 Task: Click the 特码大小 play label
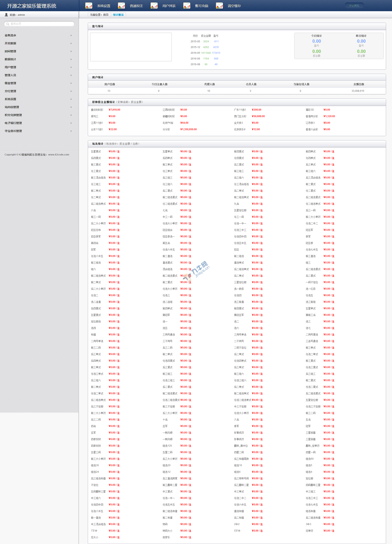coord(167,531)
